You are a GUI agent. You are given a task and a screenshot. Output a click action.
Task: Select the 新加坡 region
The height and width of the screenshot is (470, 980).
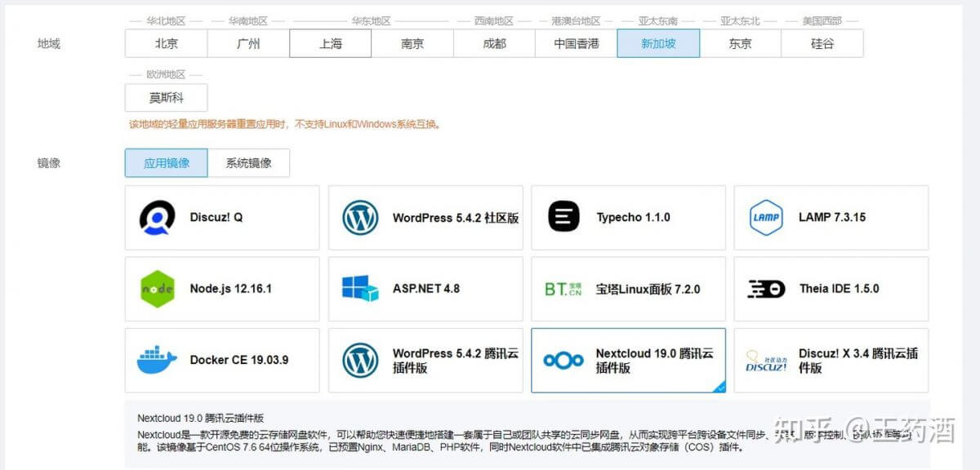click(658, 44)
